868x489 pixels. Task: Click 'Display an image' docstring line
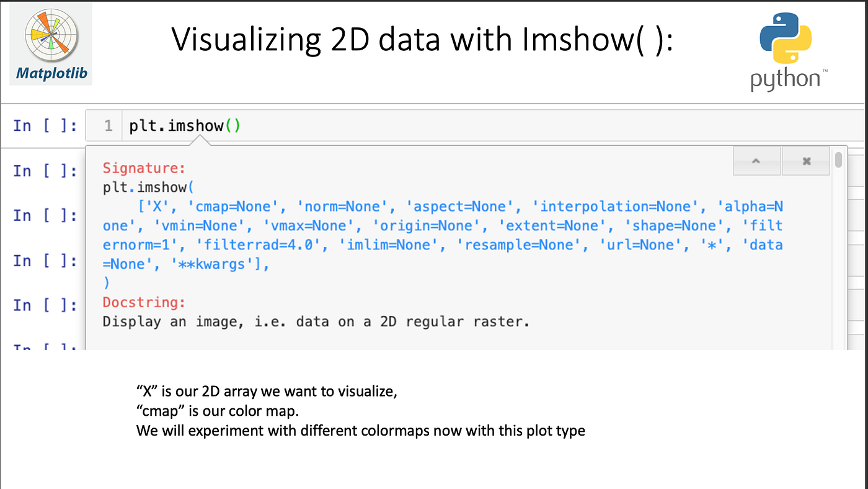(x=316, y=321)
